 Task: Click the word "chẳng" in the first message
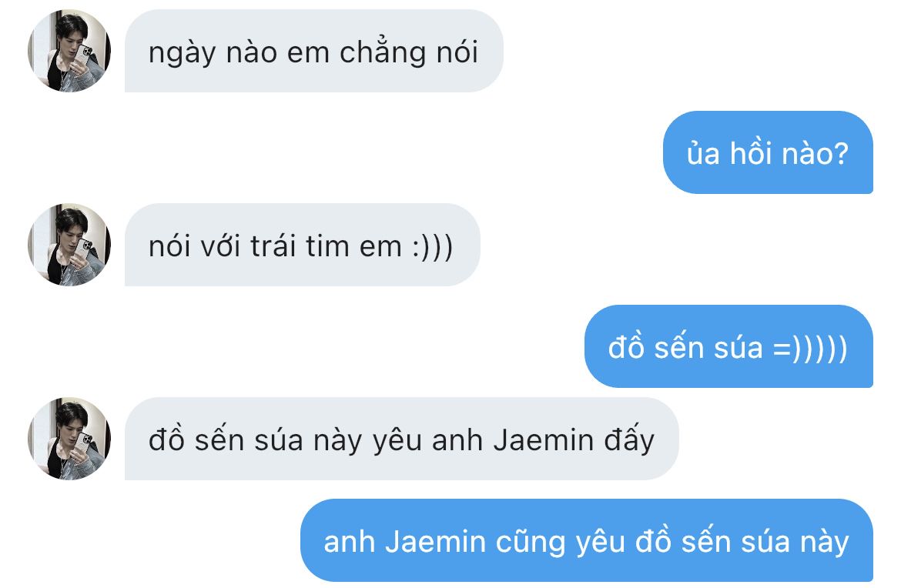(x=382, y=53)
